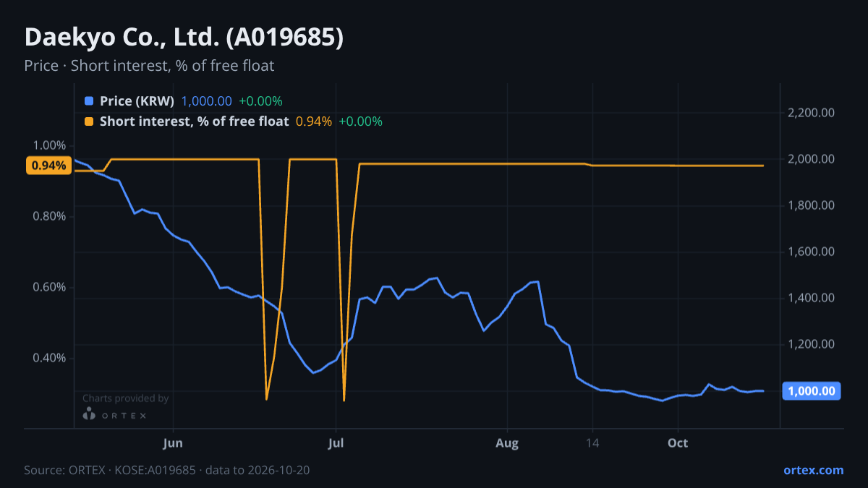Click the 0.60% left axis label

(51, 287)
